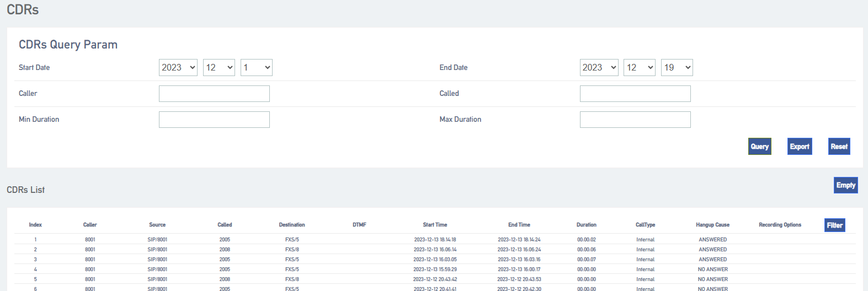The image size is (868, 291).
Task: Click NO ANSWER in row index 4
Action: point(713,270)
